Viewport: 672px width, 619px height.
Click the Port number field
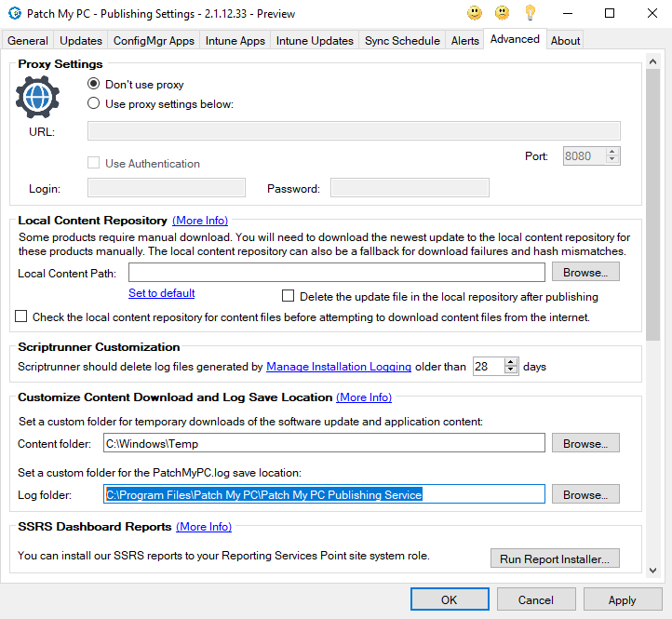(x=585, y=156)
